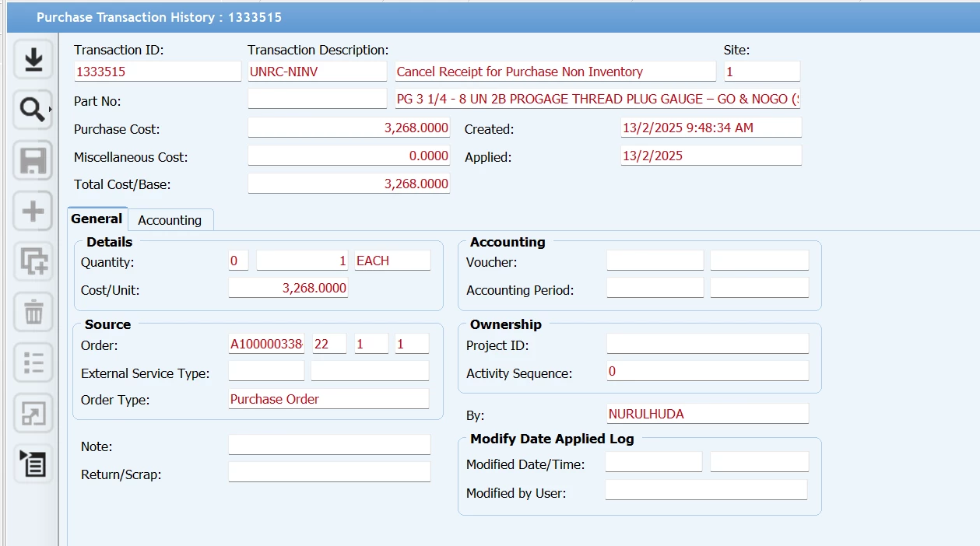Open the Accounting tab
The height and width of the screenshot is (546, 980).
170,220
